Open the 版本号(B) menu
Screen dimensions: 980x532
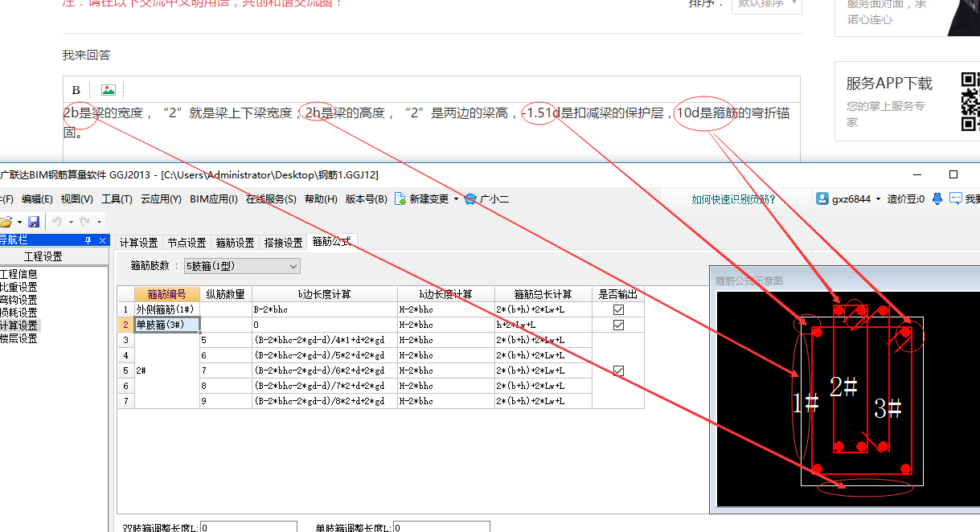pyautogui.click(x=367, y=199)
